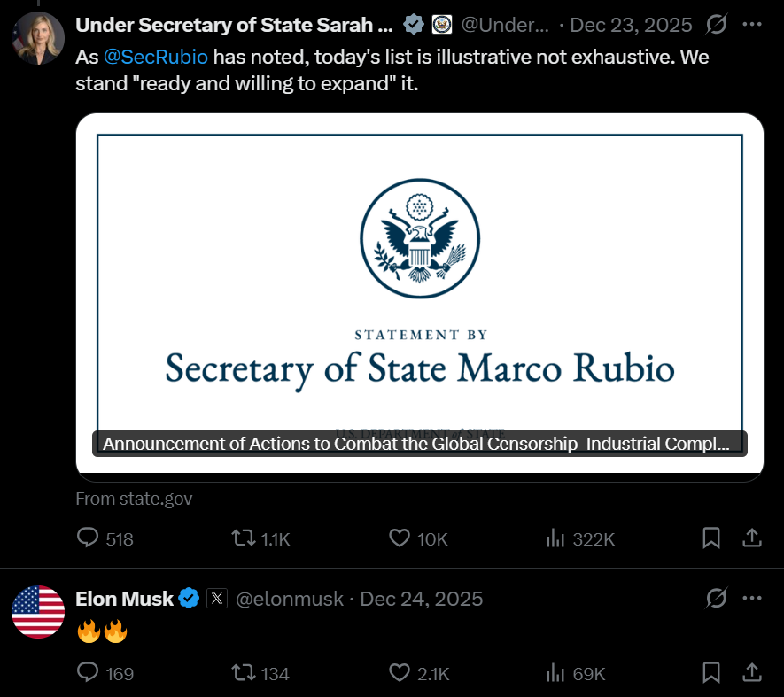
Task: Click Elon Musk's American flag avatar
Action: 38,612
